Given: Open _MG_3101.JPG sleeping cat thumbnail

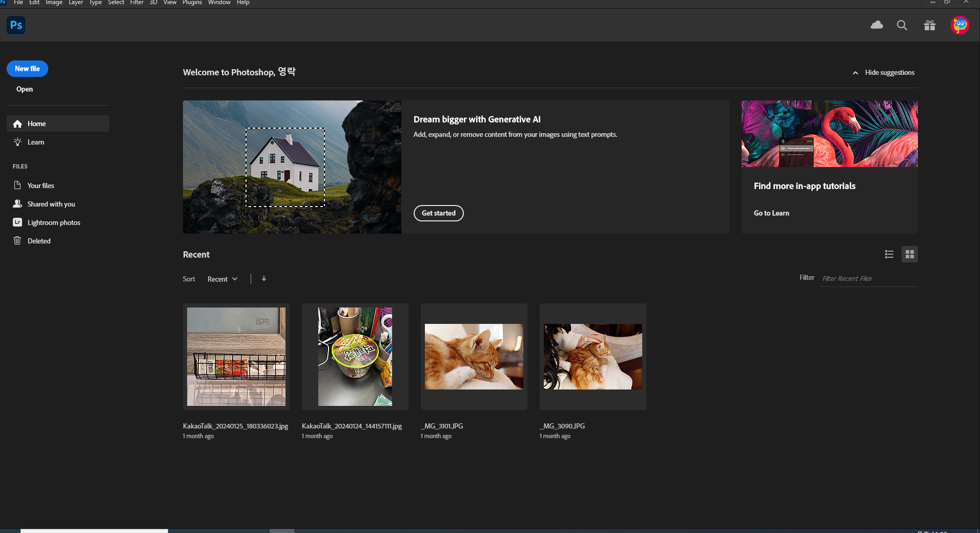Looking at the screenshot, I should click(474, 357).
